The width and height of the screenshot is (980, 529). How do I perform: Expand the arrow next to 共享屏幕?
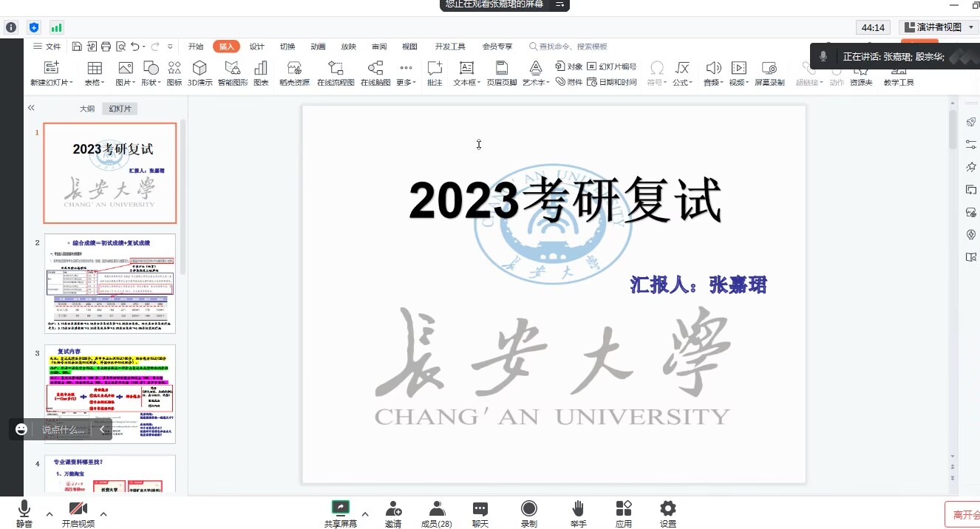click(x=364, y=513)
